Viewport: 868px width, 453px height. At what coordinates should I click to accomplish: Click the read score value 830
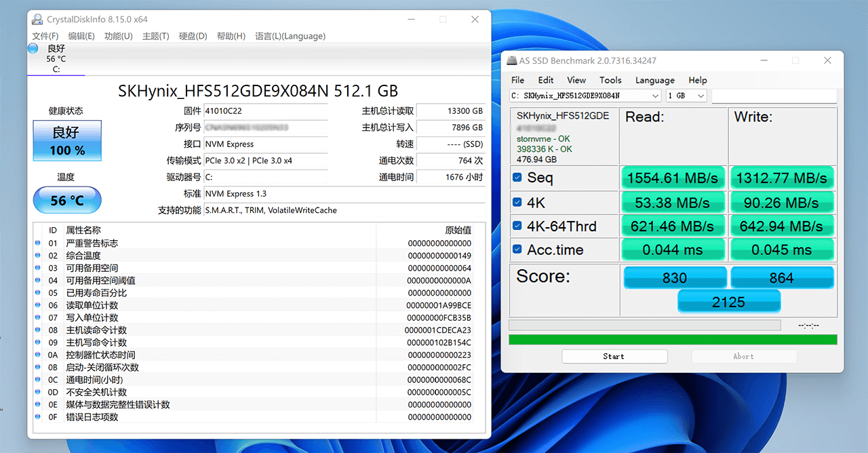click(x=675, y=277)
